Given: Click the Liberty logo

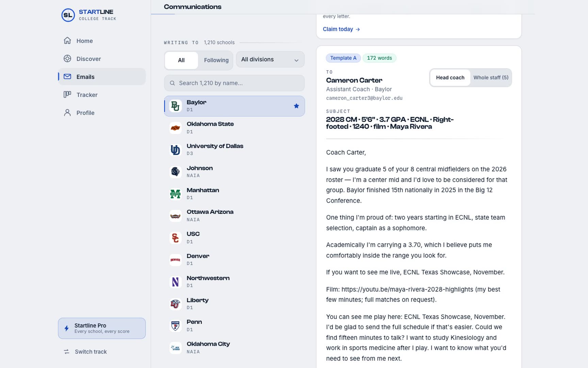Looking at the screenshot, I should 176,304.
